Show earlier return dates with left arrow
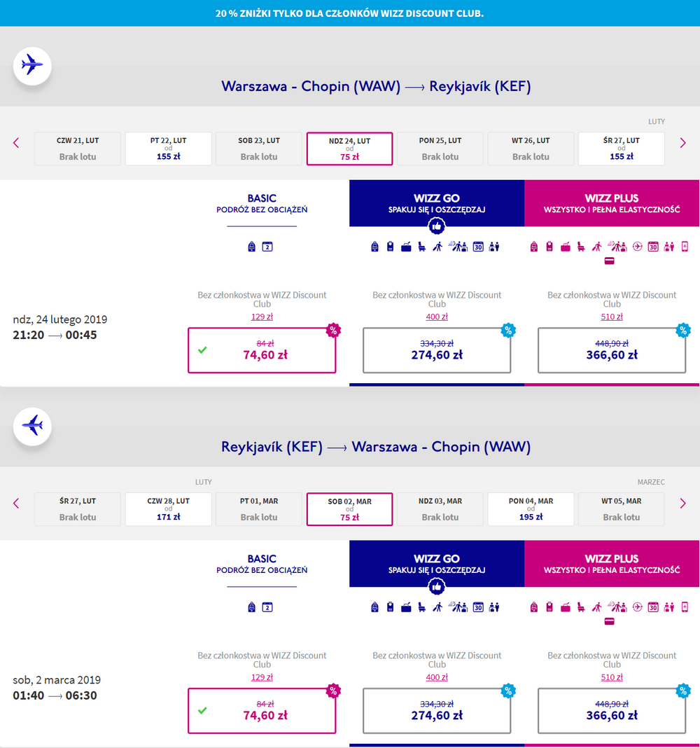Image resolution: width=700 pixels, height=748 pixels. [16, 504]
